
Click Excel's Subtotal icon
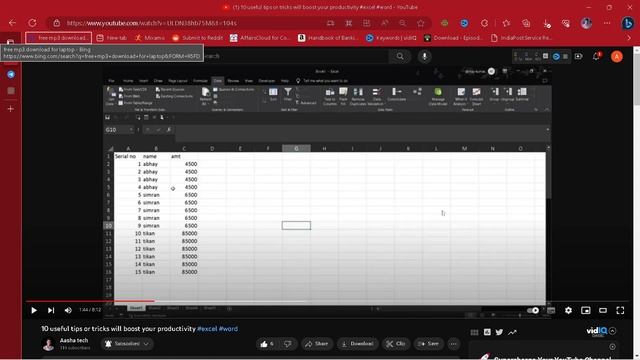(522, 95)
